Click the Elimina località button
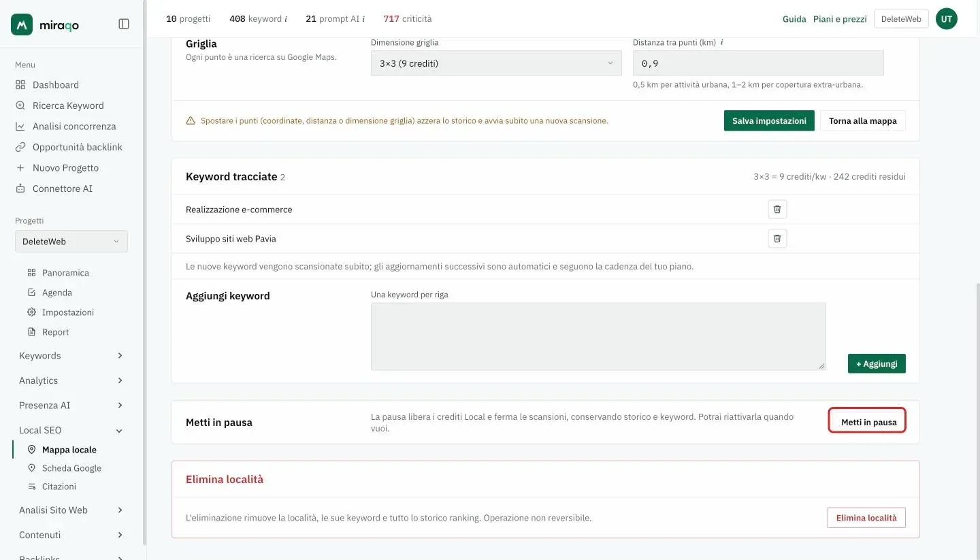This screenshot has height=560, width=980. (866, 518)
